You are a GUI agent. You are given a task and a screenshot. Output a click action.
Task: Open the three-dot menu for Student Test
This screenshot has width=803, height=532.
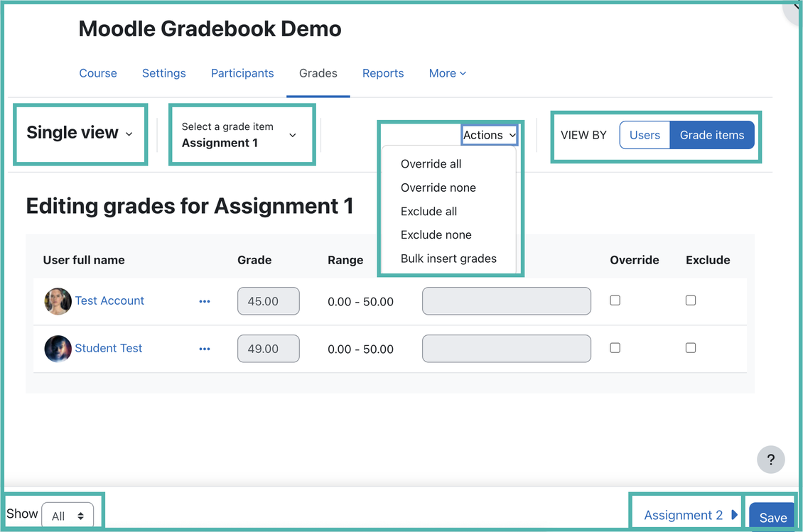point(205,349)
